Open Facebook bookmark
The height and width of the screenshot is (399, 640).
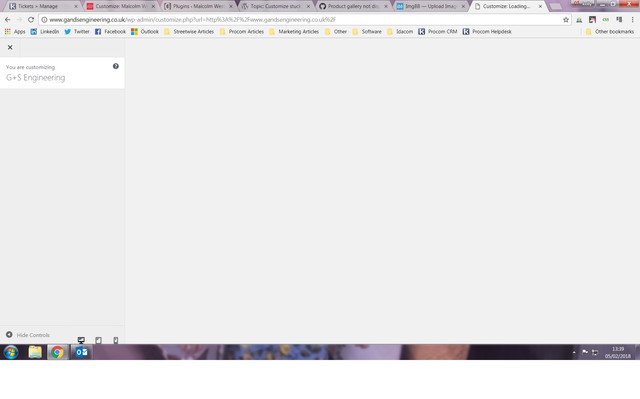click(x=110, y=31)
